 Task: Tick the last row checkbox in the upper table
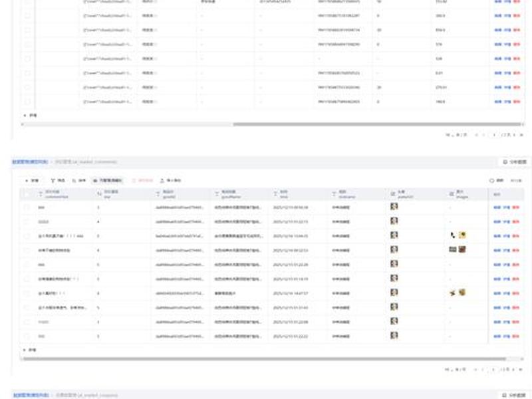(27, 102)
